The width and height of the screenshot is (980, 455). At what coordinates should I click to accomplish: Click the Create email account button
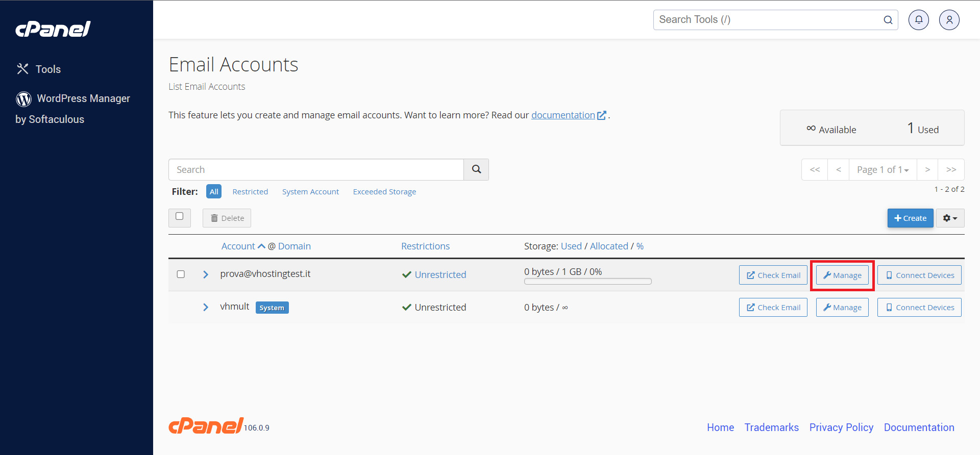coord(911,218)
